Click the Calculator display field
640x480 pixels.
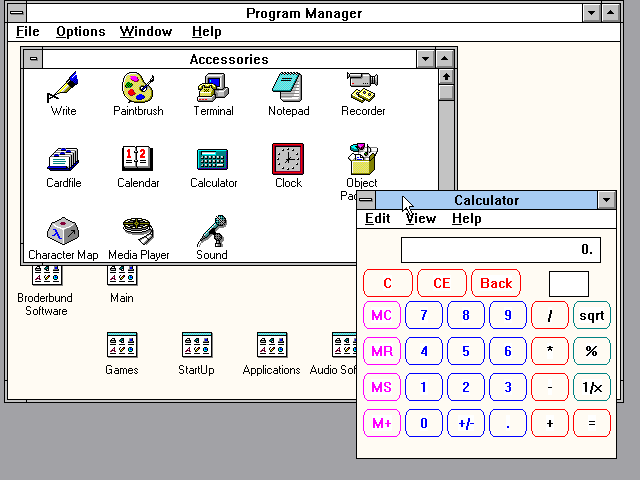[x=501, y=250]
